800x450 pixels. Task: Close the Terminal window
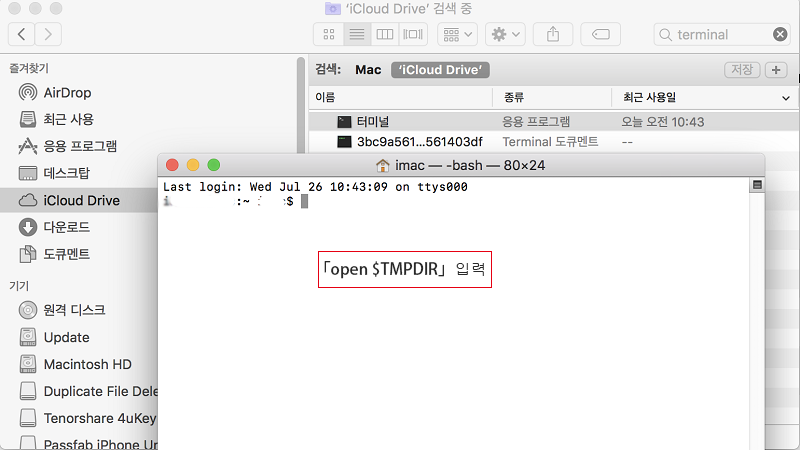coord(172,165)
